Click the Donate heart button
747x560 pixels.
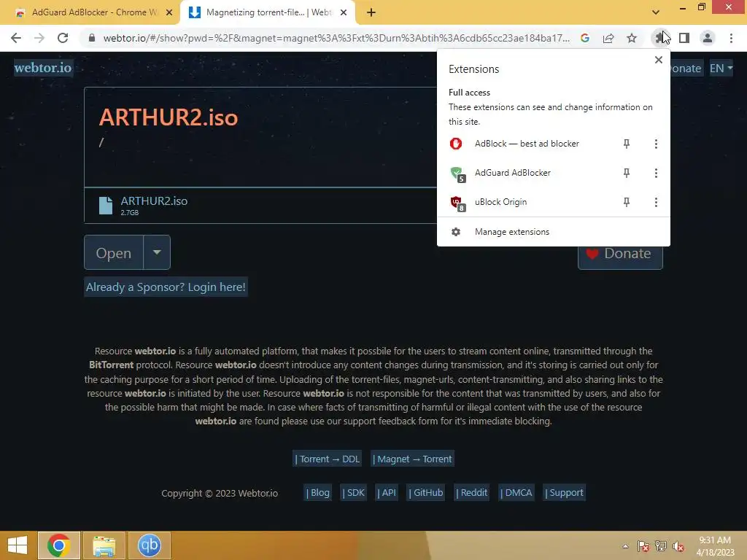pos(620,254)
